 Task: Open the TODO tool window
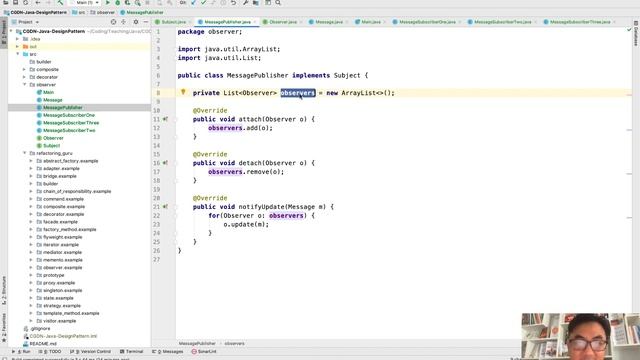[x=50, y=351]
